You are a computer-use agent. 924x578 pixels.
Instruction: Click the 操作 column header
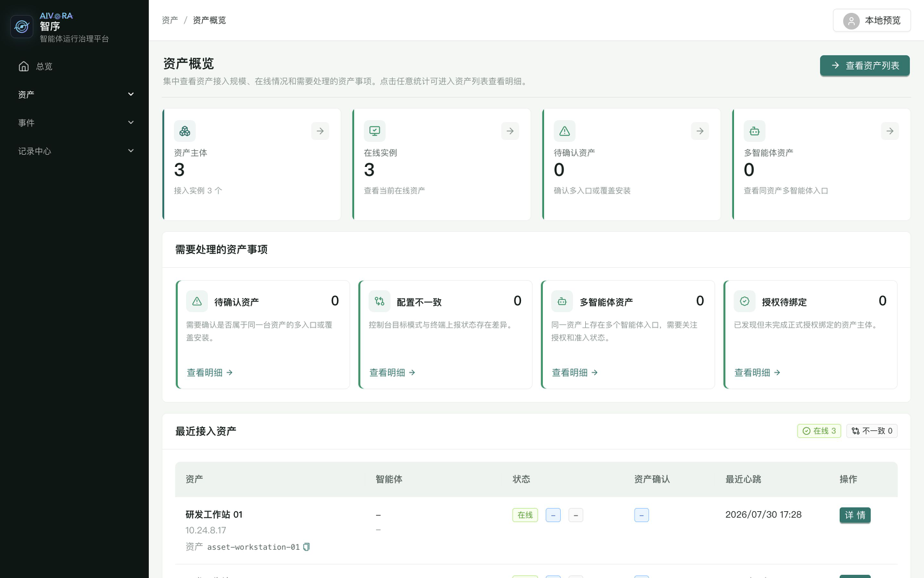848,479
